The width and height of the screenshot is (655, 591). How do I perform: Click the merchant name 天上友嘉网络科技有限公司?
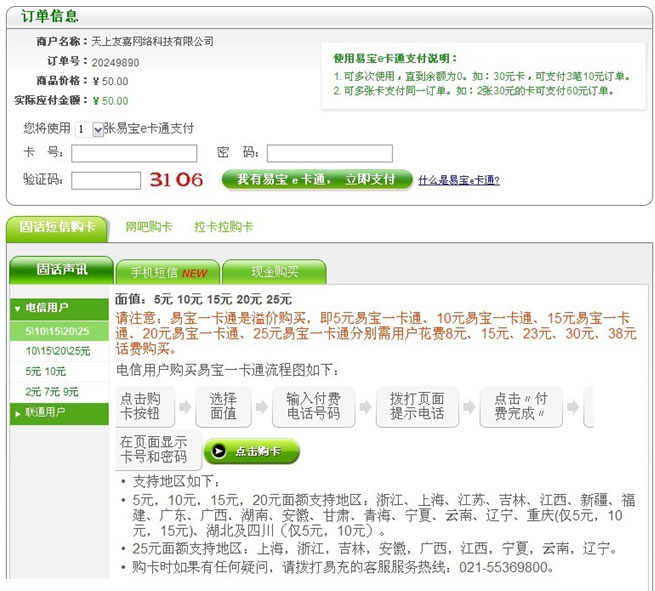tap(152, 41)
